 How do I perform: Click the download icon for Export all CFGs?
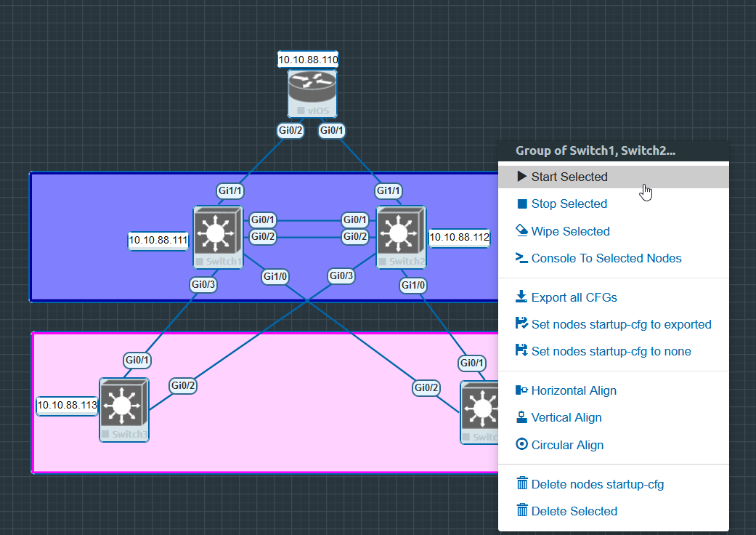click(521, 297)
